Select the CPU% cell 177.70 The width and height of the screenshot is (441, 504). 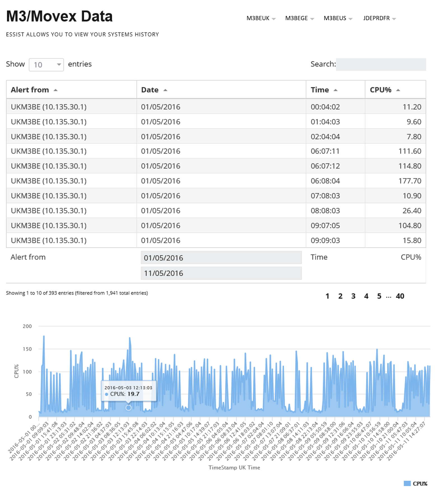(395, 181)
